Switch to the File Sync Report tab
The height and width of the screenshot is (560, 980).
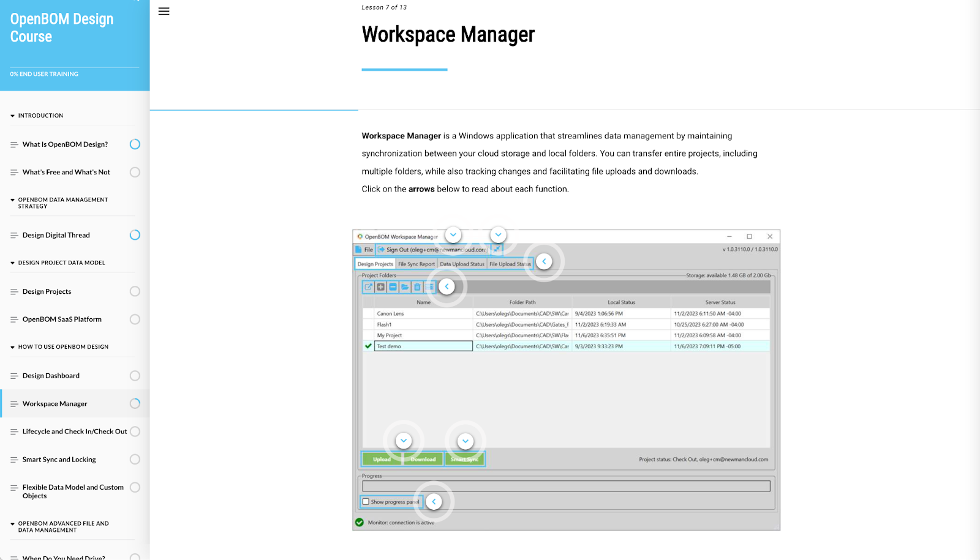[417, 264]
